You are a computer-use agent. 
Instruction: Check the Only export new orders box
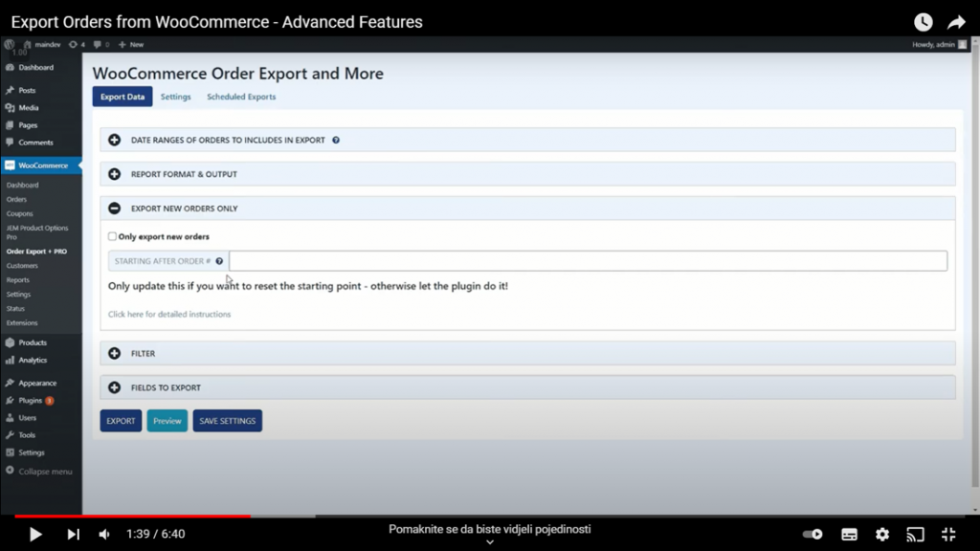click(x=113, y=236)
